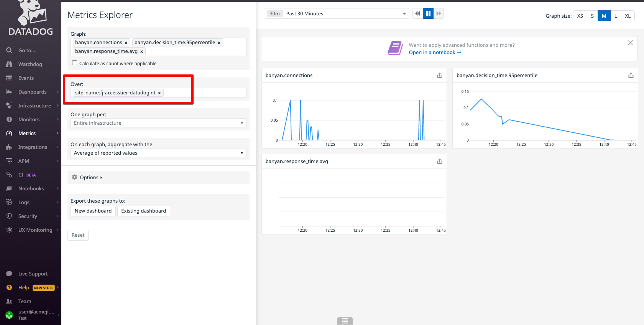Set graph size to XL
Viewport: 644px width, 325px height.
[628, 16]
